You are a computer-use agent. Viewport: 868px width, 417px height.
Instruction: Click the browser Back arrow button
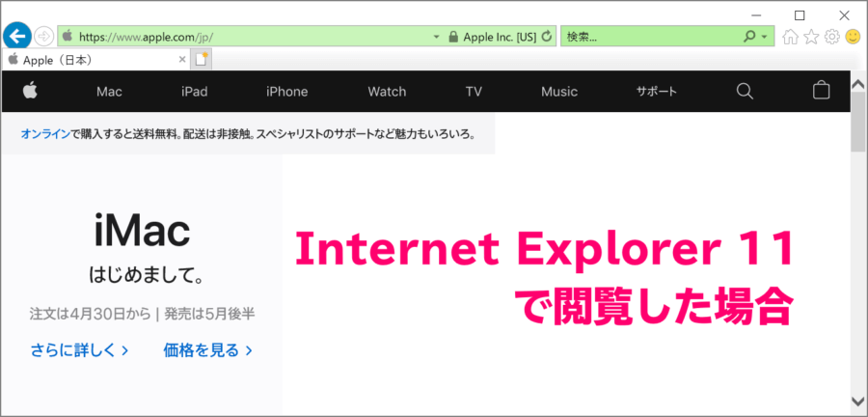[17, 37]
